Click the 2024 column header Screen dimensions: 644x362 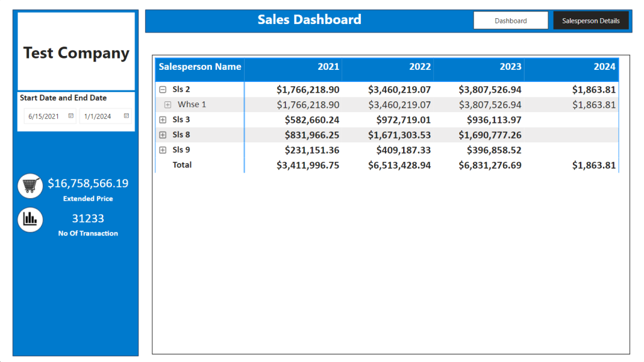pyautogui.click(x=604, y=67)
